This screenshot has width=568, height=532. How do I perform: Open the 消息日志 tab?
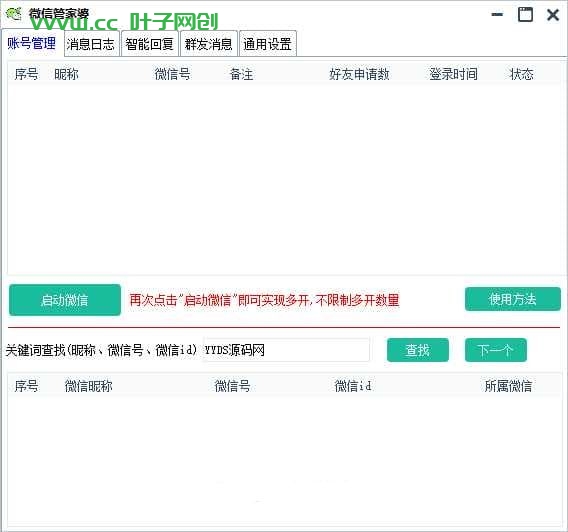[91, 44]
